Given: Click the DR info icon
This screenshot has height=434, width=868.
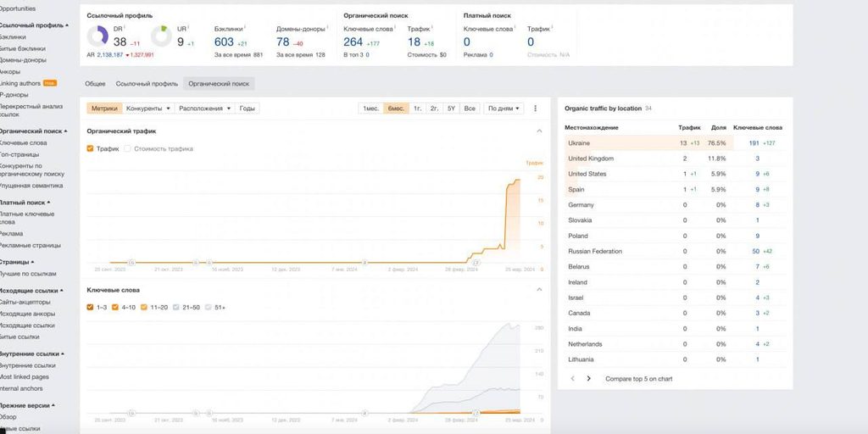Looking at the screenshot, I should point(125,27).
